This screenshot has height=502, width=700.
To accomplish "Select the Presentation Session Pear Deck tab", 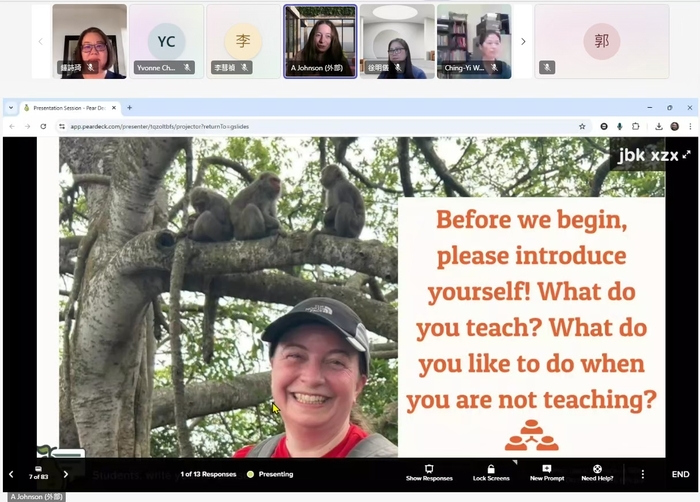I will (x=70, y=108).
